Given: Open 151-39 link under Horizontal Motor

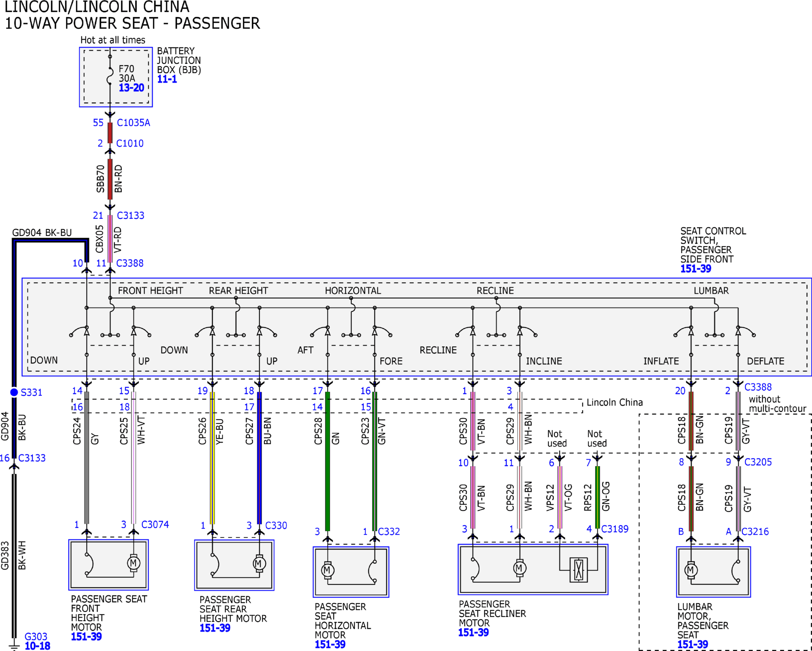Looking at the screenshot, I should click(x=330, y=644).
